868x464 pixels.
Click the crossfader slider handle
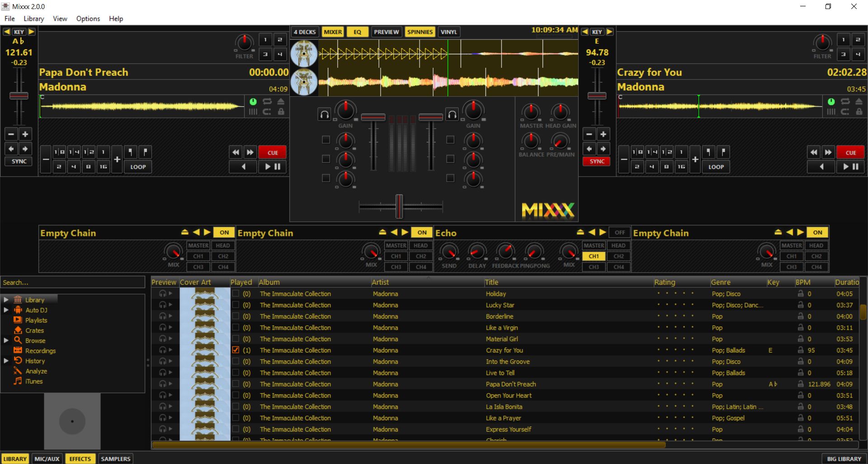(399, 206)
